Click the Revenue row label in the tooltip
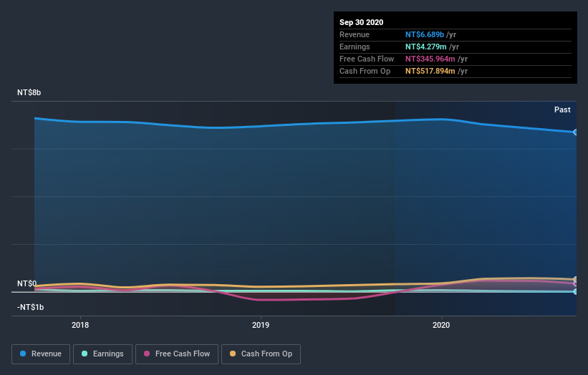The height and width of the screenshot is (375, 588). pyautogui.click(x=355, y=34)
